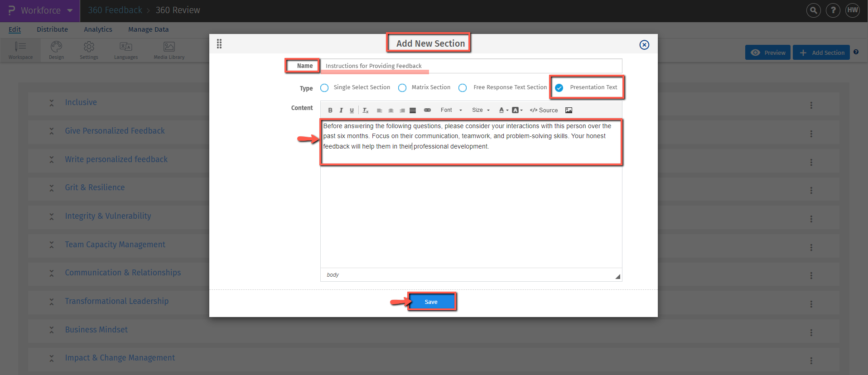Save the new section
868x375 pixels.
click(431, 302)
